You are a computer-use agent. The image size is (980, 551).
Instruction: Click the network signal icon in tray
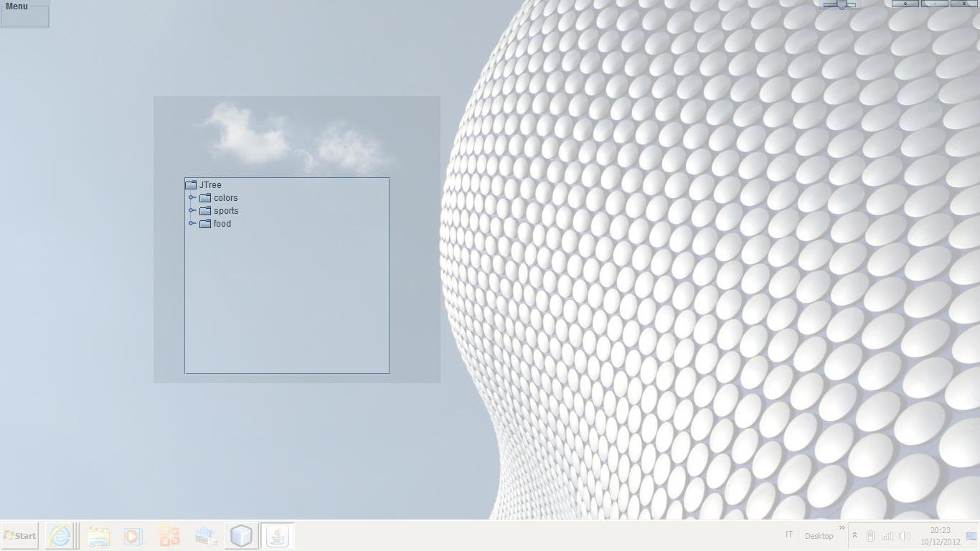pyautogui.click(x=887, y=536)
